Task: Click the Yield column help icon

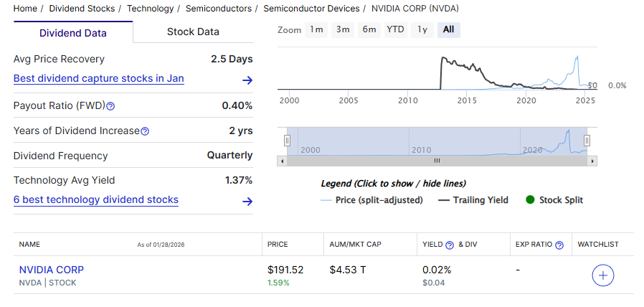Action: [450, 245]
